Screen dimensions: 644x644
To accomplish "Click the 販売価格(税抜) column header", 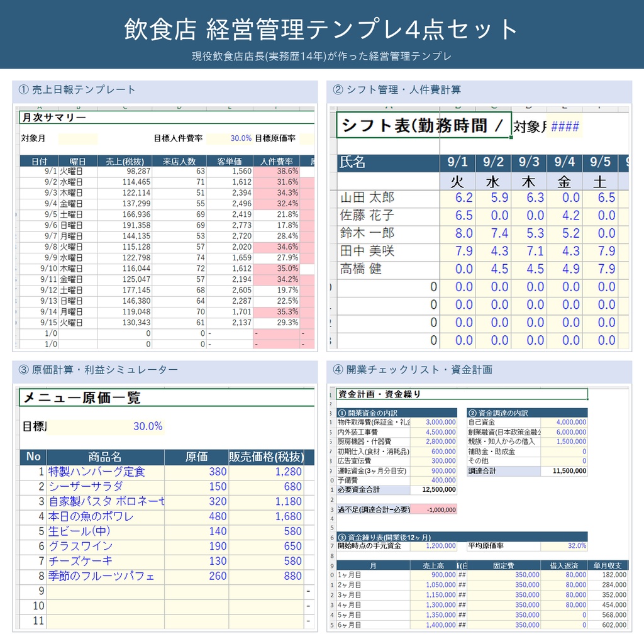I will [266, 457].
